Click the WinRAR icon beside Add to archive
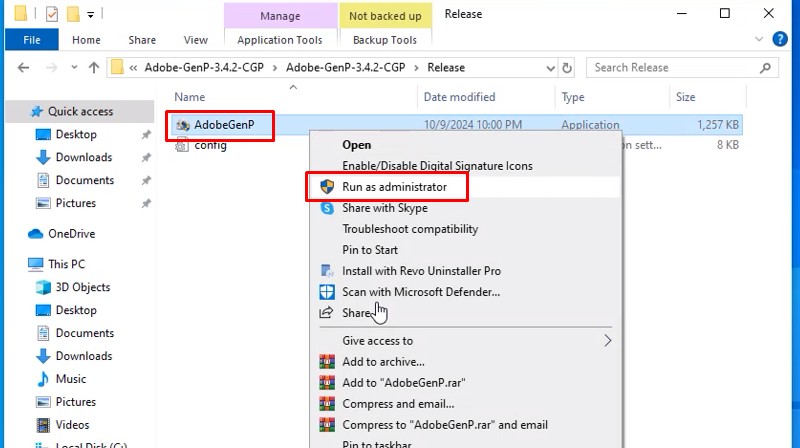This screenshot has width=800, height=448. click(x=326, y=362)
